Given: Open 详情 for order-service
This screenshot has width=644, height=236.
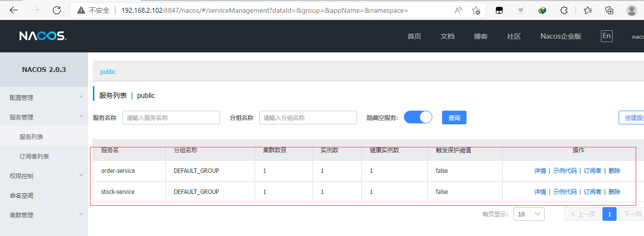Looking at the screenshot, I should tap(540, 171).
